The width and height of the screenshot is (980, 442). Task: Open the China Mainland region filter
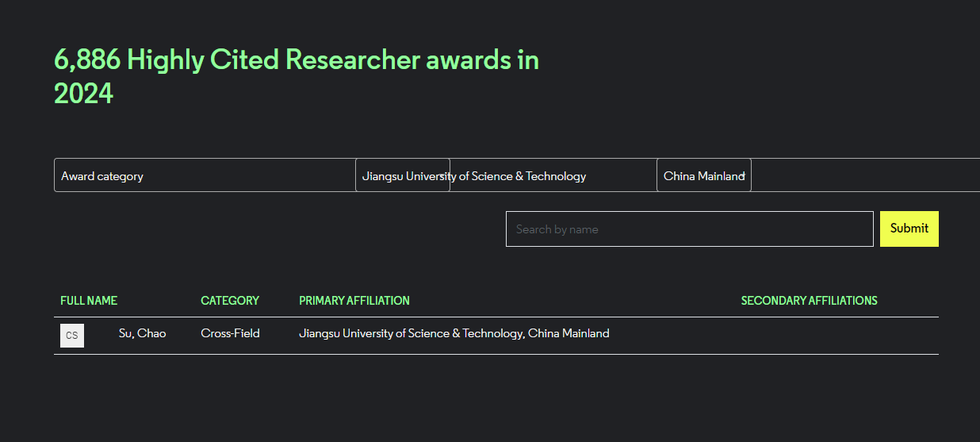coord(702,175)
